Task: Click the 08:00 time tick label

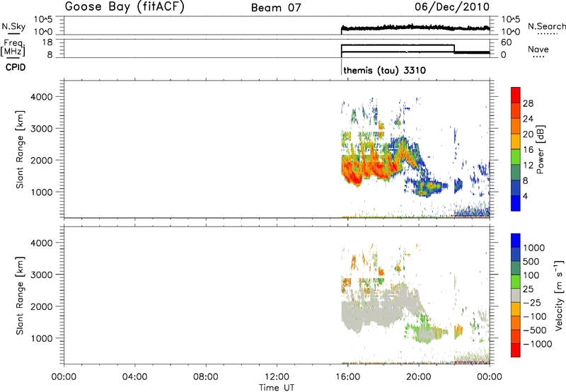Action: pos(206,377)
